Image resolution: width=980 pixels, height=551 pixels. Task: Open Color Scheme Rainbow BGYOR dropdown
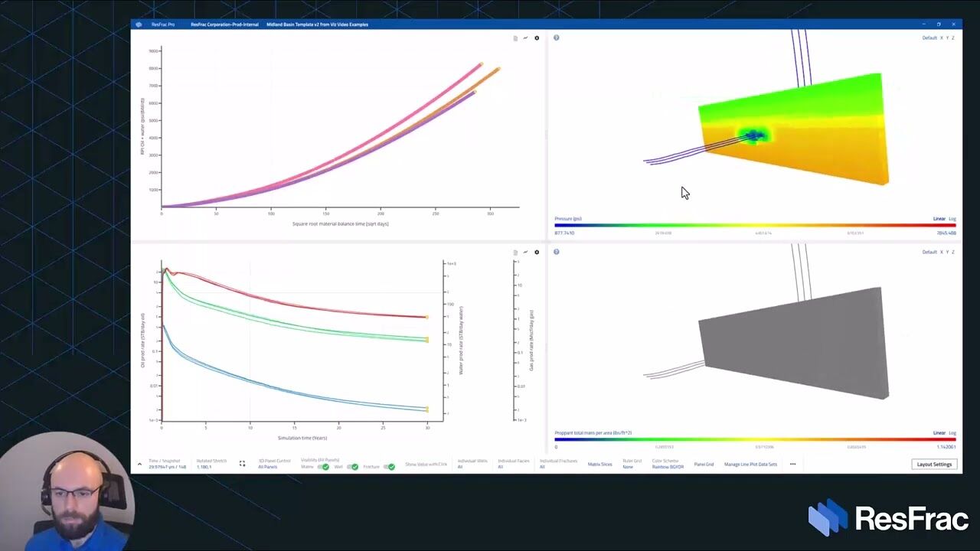(x=668, y=464)
